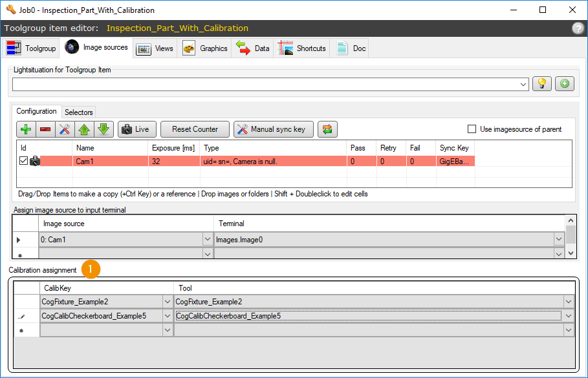
Task: Add new lightsituation with green circle plus icon
Action: tap(565, 83)
